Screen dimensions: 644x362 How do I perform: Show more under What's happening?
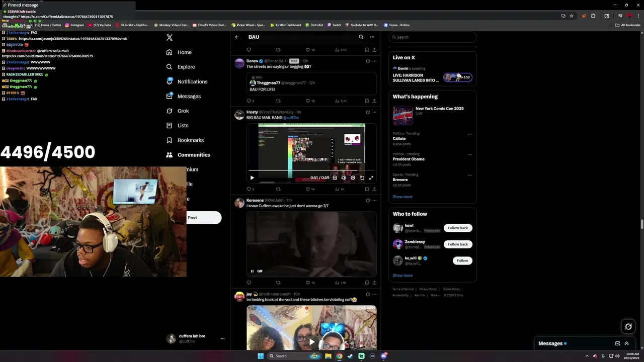[403, 197]
